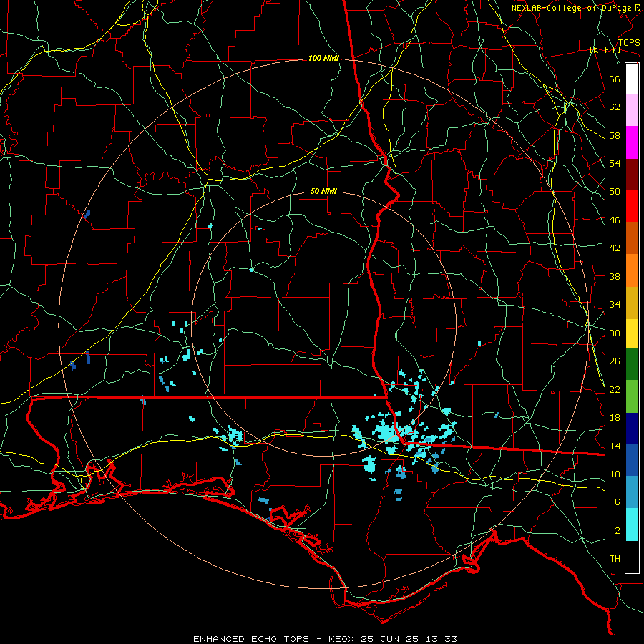Select the dark green legend swatch
The height and width of the screenshot is (644, 644).
click(x=632, y=364)
